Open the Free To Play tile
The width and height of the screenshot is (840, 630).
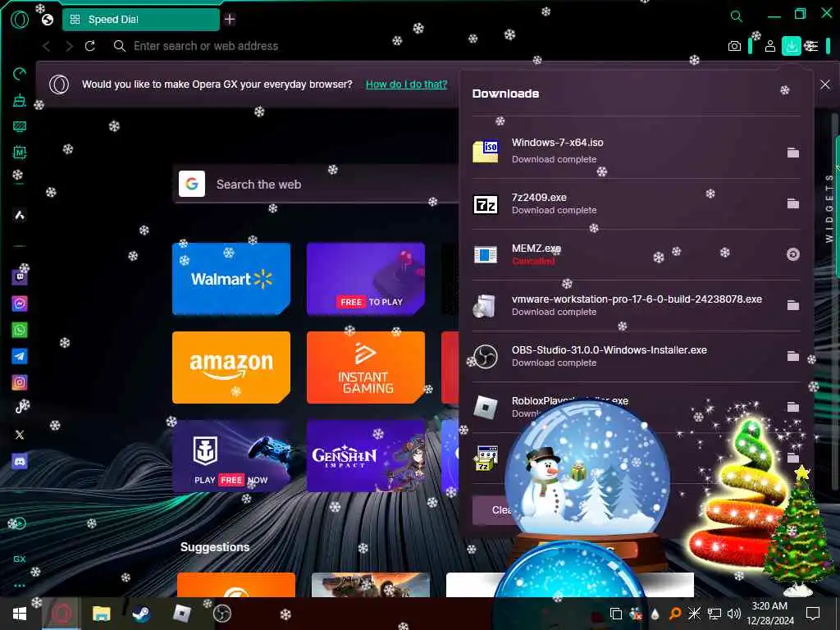pyautogui.click(x=366, y=279)
